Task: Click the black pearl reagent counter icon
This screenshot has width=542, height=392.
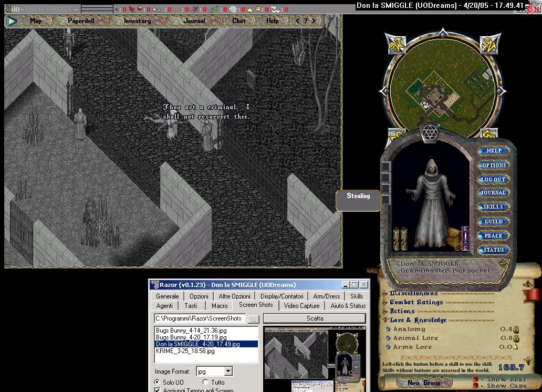Action: pos(117,9)
